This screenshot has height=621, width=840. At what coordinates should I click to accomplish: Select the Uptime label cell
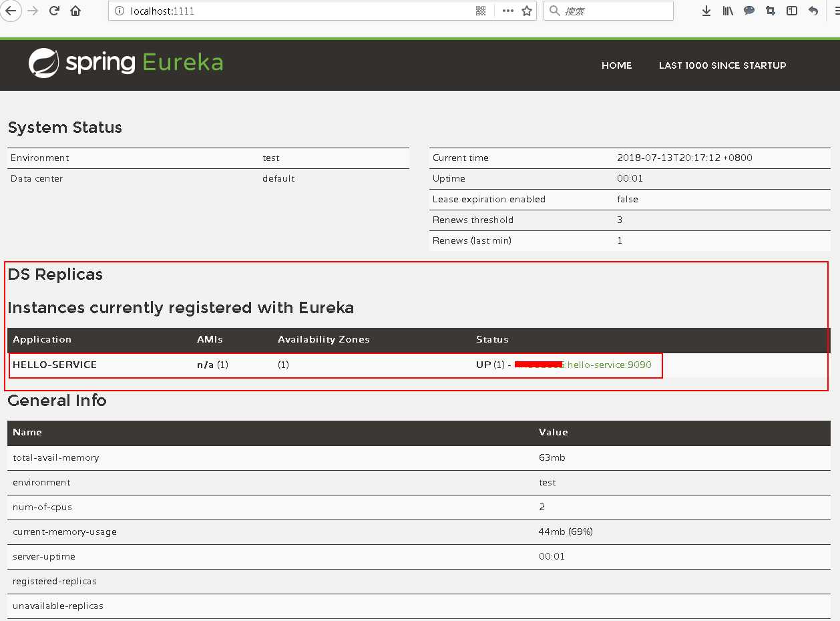tap(449, 179)
